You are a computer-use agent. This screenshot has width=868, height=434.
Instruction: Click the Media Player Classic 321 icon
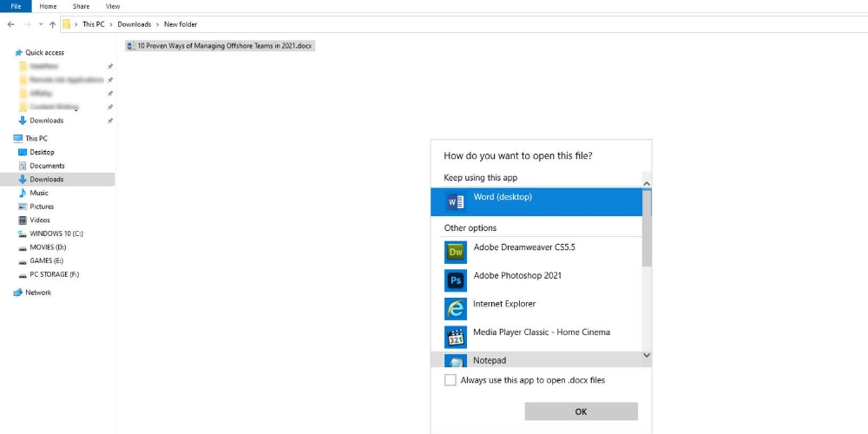point(455,337)
